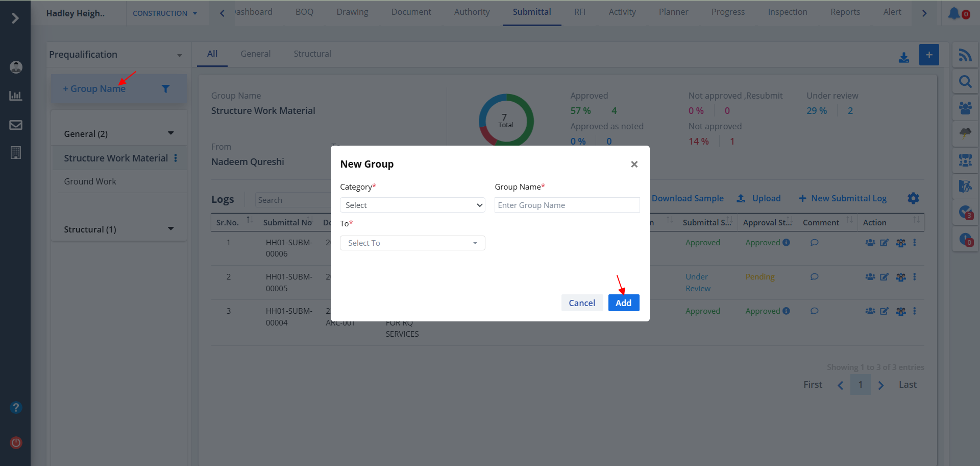The width and height of the screenshot is (980, 466).
Task: Click the search magnifier icon in right sidebar
Action: pyautogui.click(x=965, y=82)
